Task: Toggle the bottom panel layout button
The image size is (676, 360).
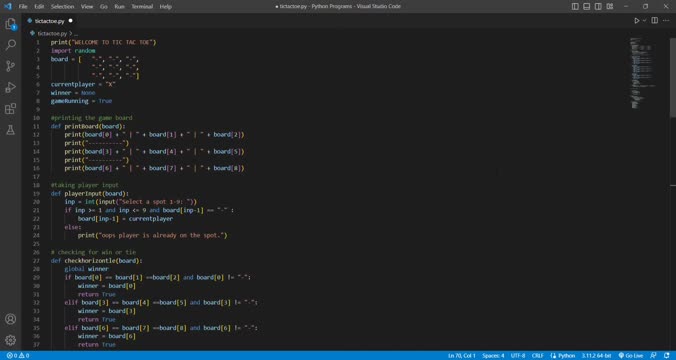Action: point(587,6)
